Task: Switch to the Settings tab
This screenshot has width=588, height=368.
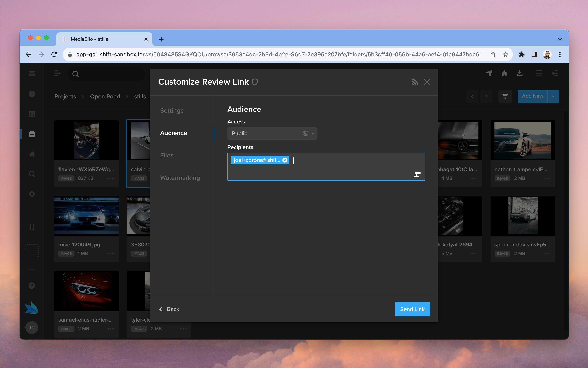Action: tap(172, 110)
